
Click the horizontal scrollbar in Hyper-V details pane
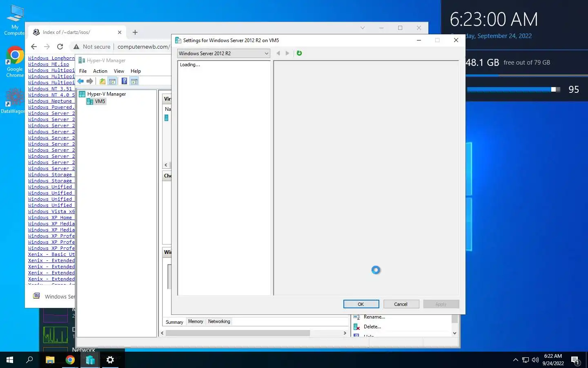pyautogui.click(x=238, y=333)
